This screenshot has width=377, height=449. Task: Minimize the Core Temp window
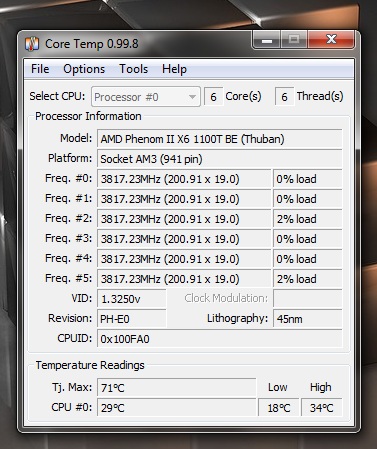267,40
